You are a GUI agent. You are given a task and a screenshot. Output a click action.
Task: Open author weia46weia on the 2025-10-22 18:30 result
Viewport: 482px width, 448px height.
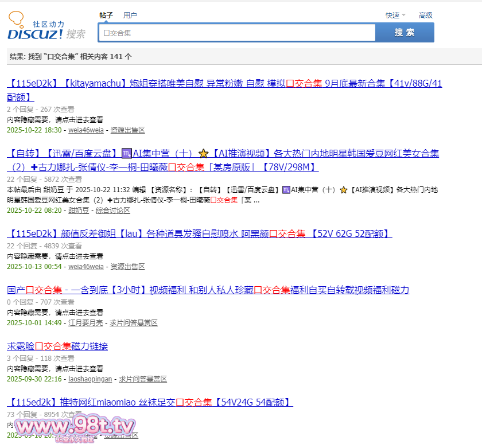pyautogui.click(x=86, y=130)
